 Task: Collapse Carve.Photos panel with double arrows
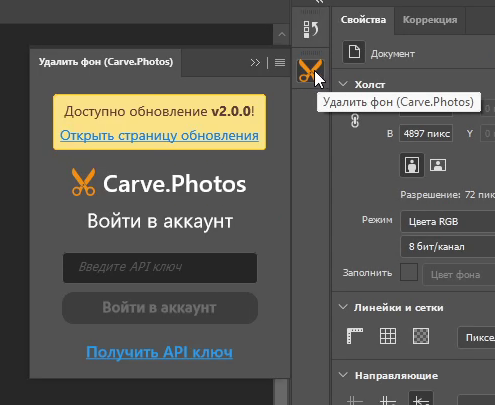point(255,63)
